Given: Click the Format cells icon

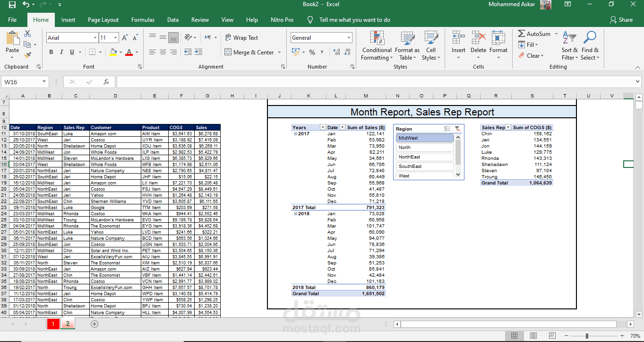Looking at the screenshot, I should 498,38.
